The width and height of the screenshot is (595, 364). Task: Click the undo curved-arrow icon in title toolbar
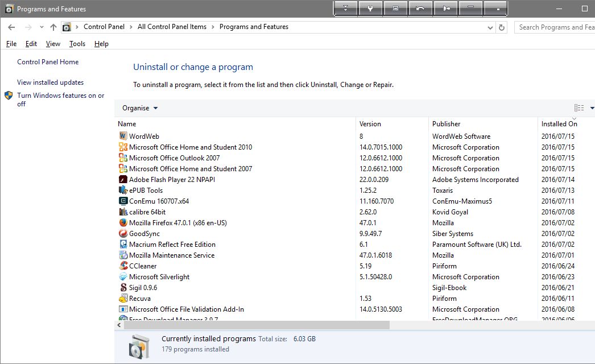coord(420,9)
